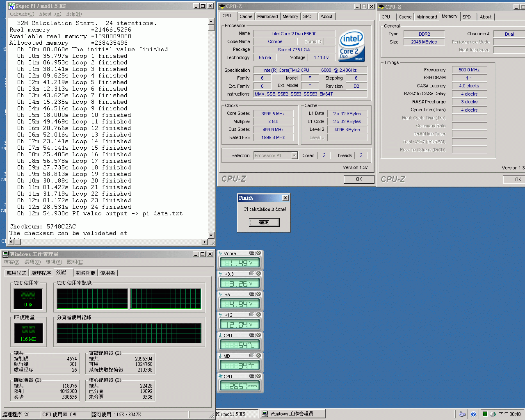Click Super PI vertical scrollbar down arrow
Image resolution: width=525 pixels, height=420 pixels.
point(211,235)
